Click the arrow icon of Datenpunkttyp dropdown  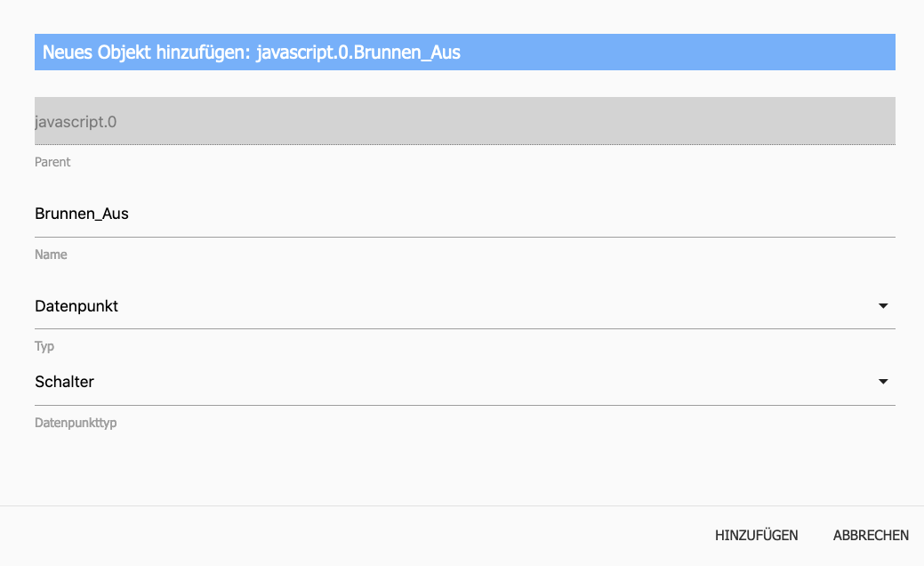pos(883,382)
